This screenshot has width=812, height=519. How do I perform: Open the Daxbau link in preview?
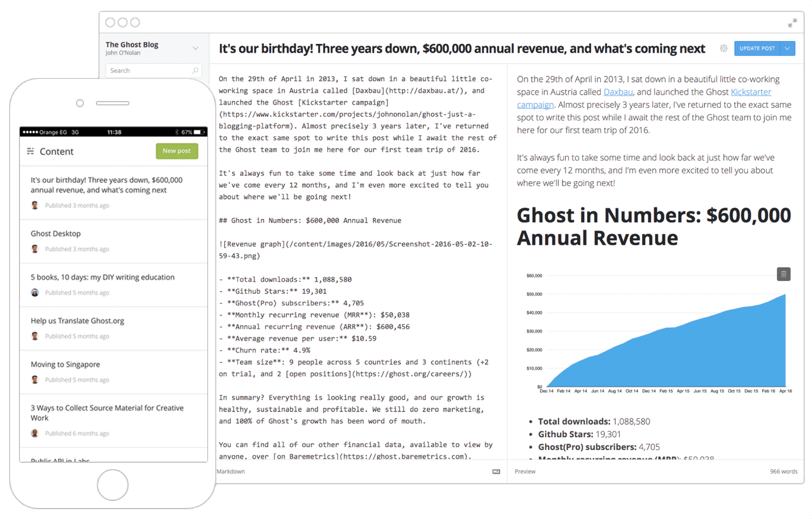pyautogui.click(x=617, y=92)
